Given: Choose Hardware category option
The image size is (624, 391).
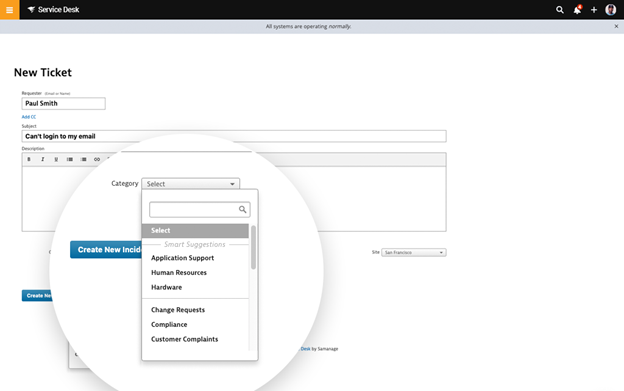Looking at the screenshot, I should pyautogui.click(x=166, y=287).
